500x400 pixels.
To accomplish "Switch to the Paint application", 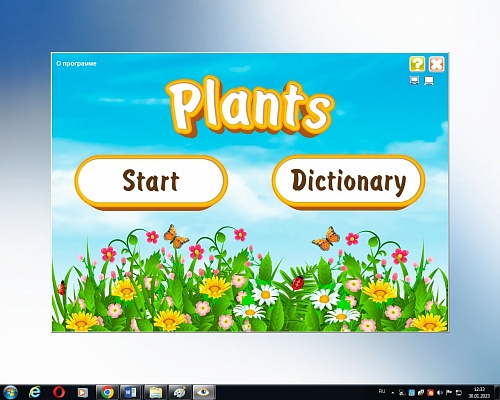I will pyautogui.click(x=180, y=392).
